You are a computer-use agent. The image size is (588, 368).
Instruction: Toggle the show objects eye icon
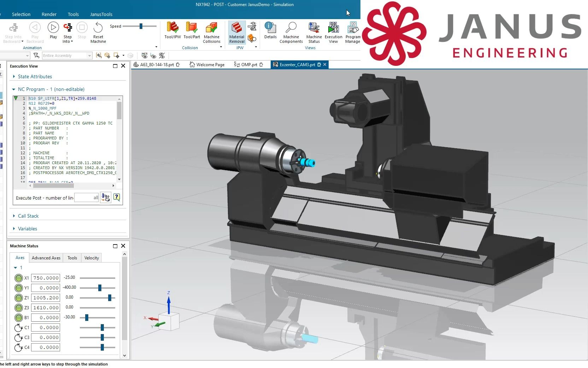point(153,56)
